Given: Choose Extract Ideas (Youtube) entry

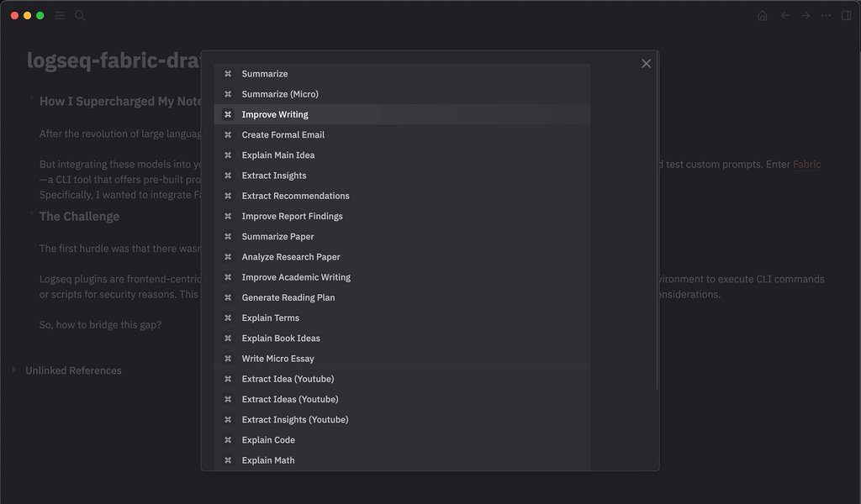Looking at the screenshot, I should pos(402,399).
